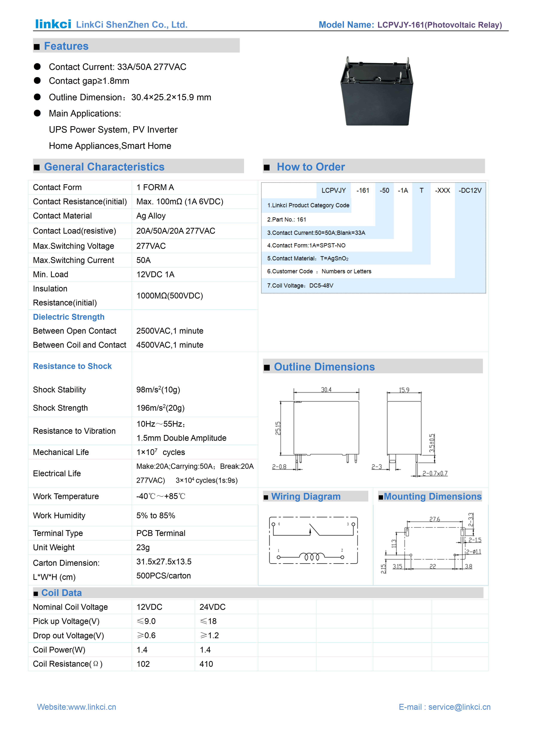The image size is (534, 756).
Task: Open the www.linkci.cn website link
Action: (92, 707)
